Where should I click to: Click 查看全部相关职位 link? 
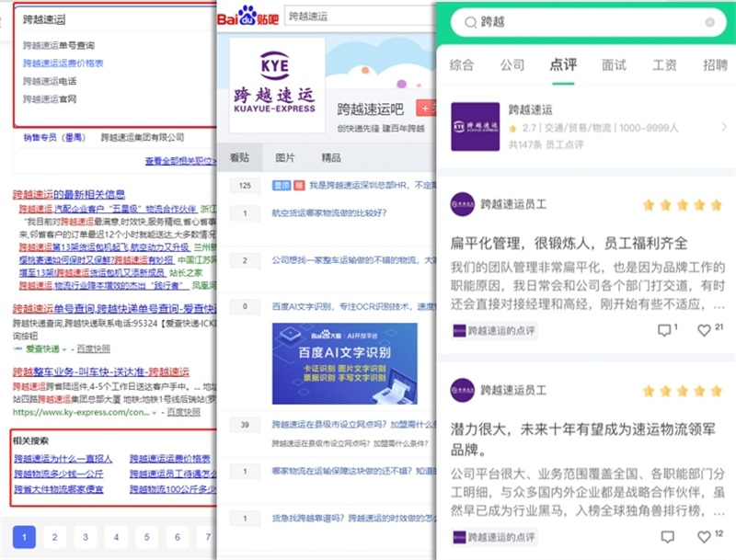[x=180, y=161]
